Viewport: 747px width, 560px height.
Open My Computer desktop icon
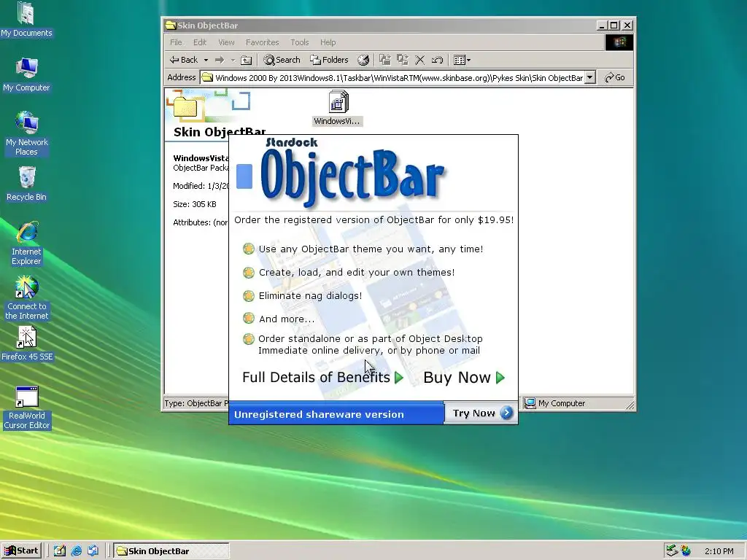point(26,74)
